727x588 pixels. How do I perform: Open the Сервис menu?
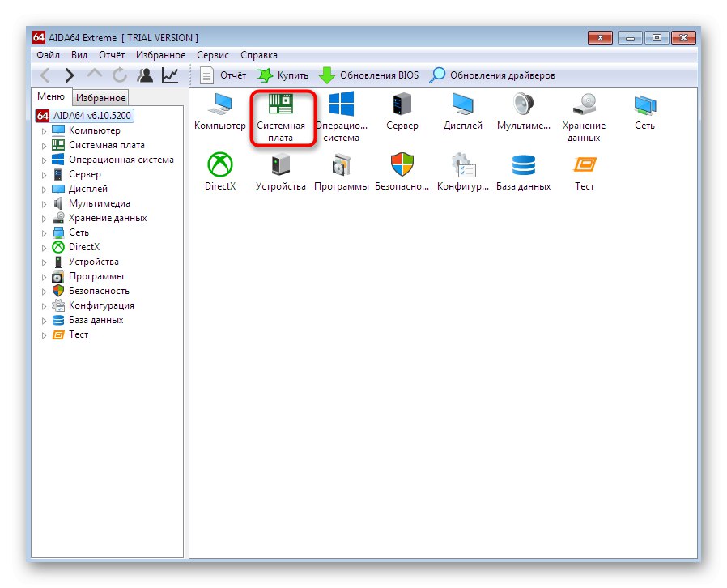213,55
